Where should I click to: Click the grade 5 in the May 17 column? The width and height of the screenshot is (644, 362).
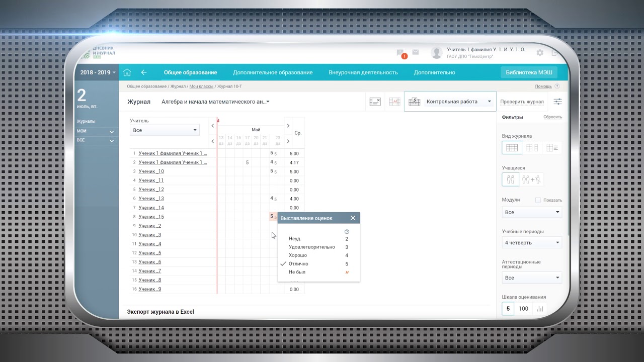click(x=247, y=162)
